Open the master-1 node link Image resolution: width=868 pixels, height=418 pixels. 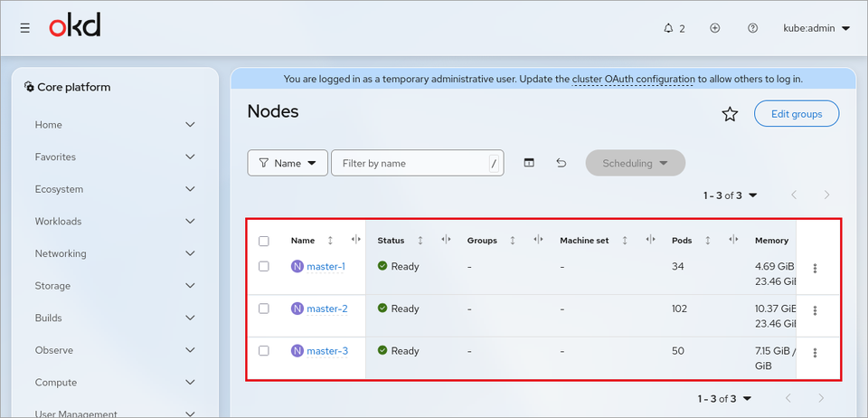coord(326,266)
